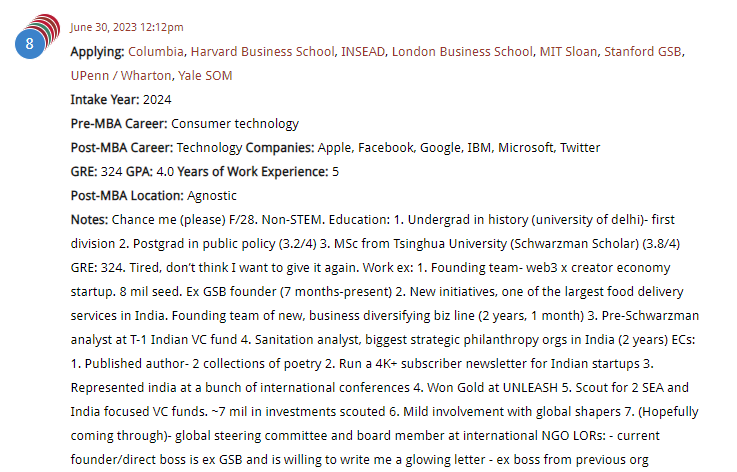Click the Post-MBA Career label
This screenshot has height=472, width=737.
coord(122,148)
